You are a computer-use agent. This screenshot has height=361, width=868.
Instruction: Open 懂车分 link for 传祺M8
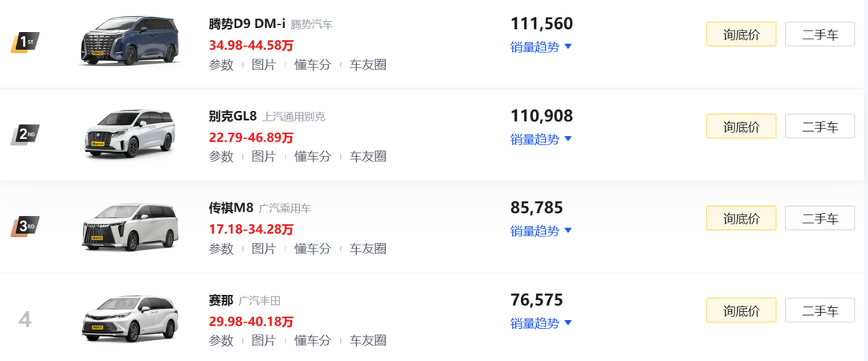(x=313, y=248)
